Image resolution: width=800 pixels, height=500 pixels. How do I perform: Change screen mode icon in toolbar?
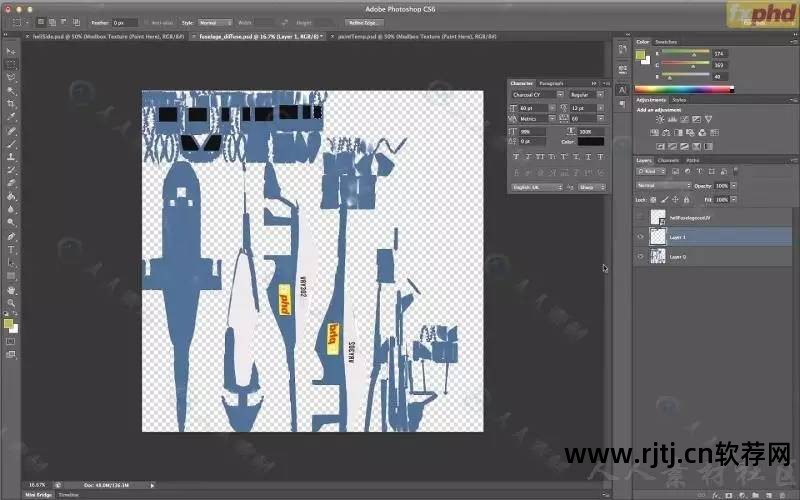11,355
